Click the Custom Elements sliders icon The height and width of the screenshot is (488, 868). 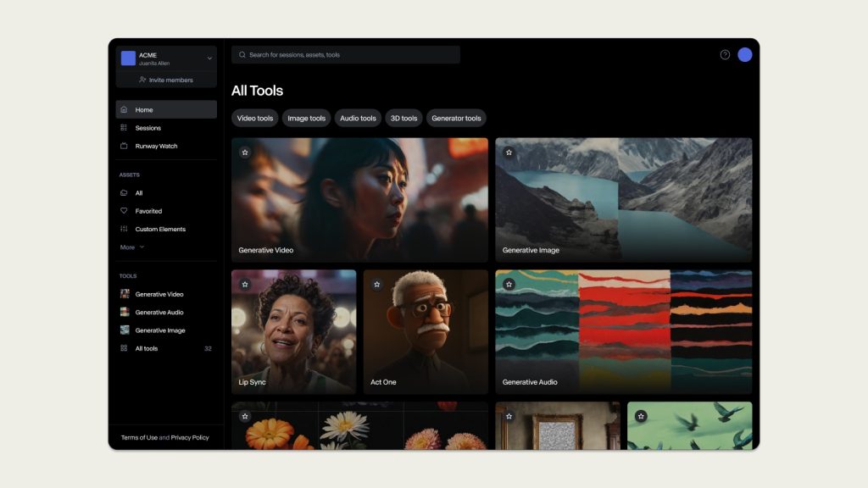[x=124, y=229]
